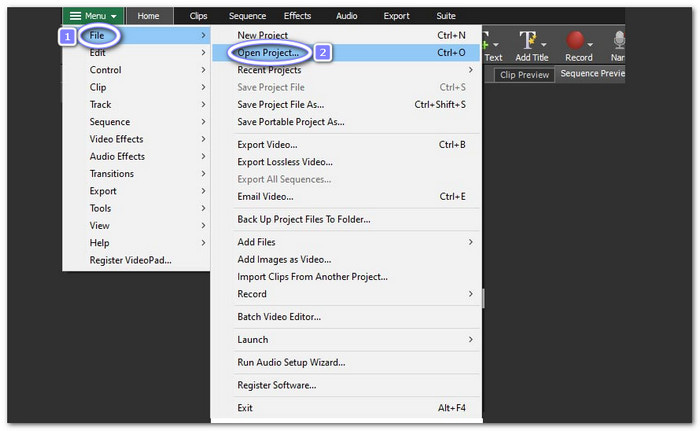
Task: Choose Exit in the File menu
Action: pyautogui.click(x=346, y=408)
